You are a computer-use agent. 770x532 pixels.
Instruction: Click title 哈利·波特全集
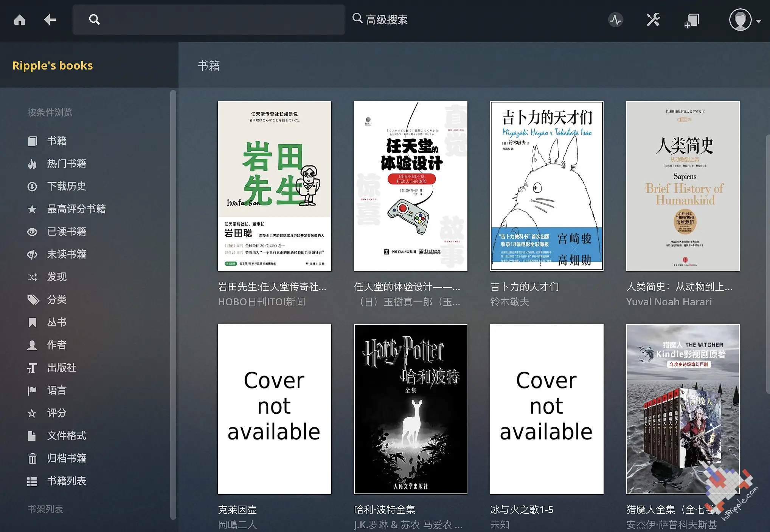point(385,510)
